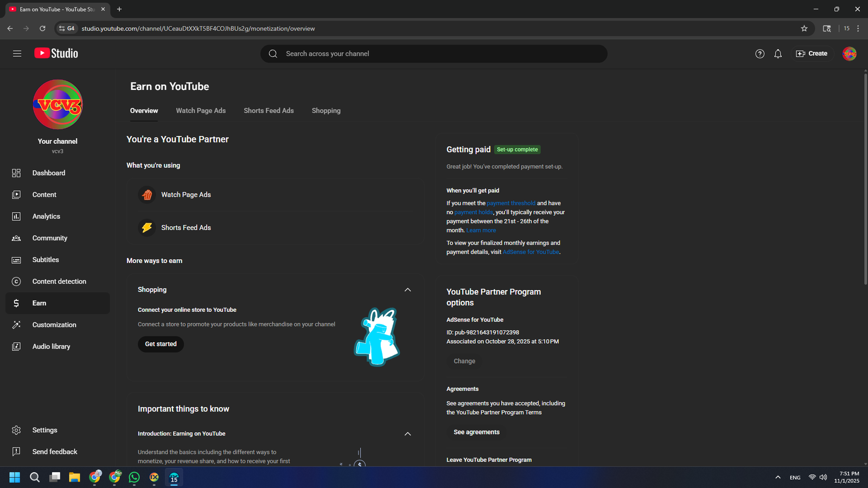Click the ID pub-9821643191072398 text

pos(483,332)
